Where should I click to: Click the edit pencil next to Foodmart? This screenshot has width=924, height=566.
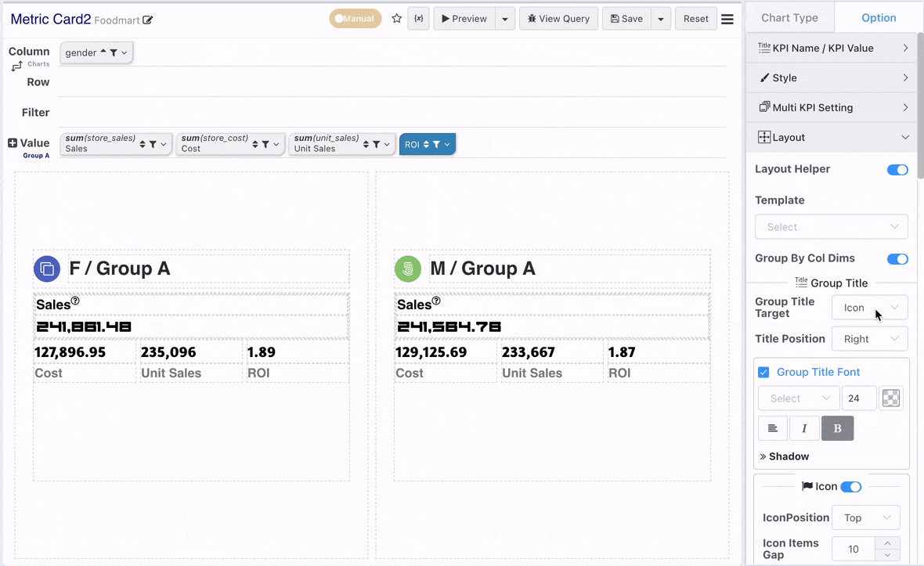tap(147, 20)
